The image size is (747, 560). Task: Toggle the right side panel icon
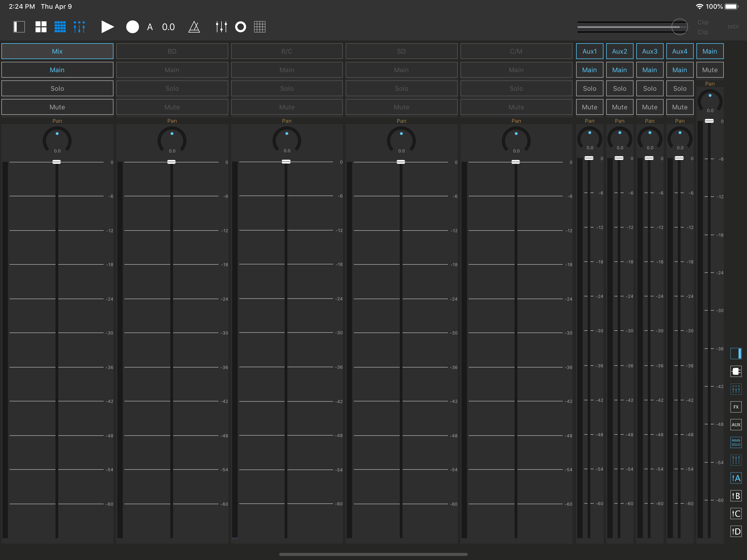pos(736,353)
